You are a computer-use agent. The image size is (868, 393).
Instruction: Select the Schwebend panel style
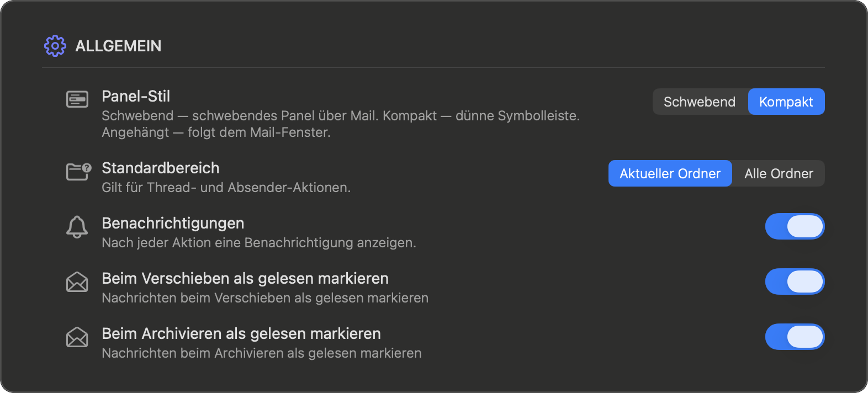(700, 102)
